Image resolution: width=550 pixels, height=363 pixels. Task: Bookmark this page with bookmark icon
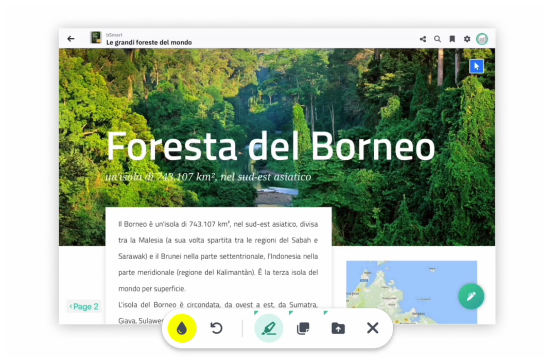pyautogui.click(x=452, y=39)
